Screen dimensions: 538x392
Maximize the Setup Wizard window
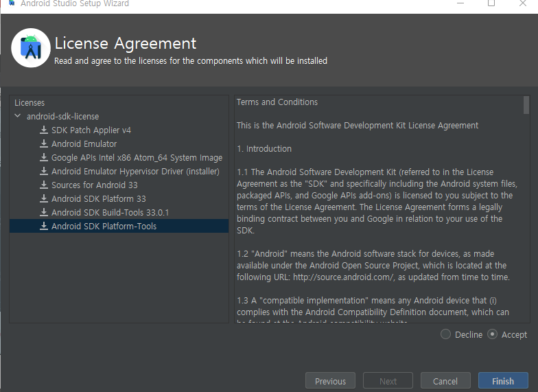pos(491,3)
